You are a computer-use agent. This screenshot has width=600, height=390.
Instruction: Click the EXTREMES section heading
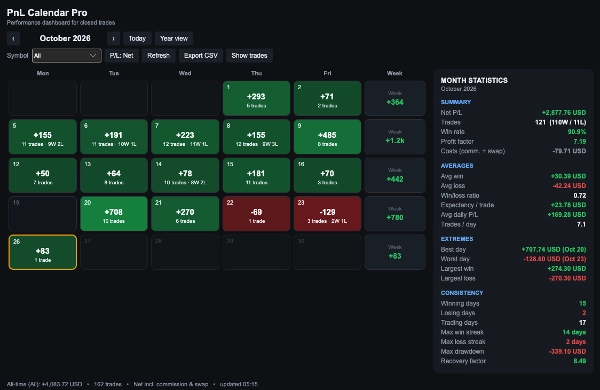point(457,239)
